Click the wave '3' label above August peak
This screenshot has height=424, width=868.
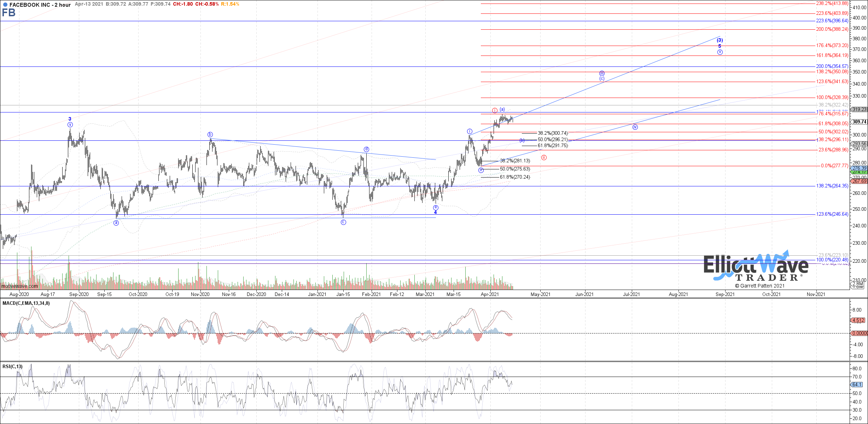click(70, 119)
